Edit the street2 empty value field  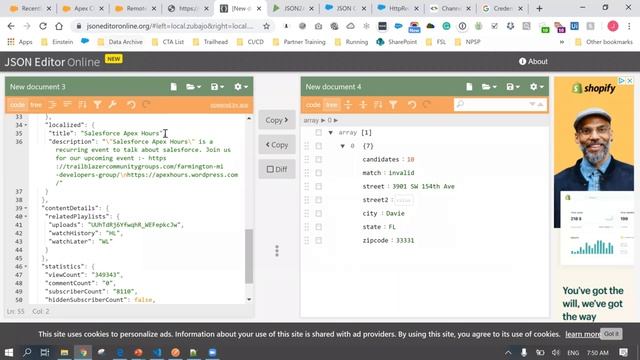click(x=403, y=200)
